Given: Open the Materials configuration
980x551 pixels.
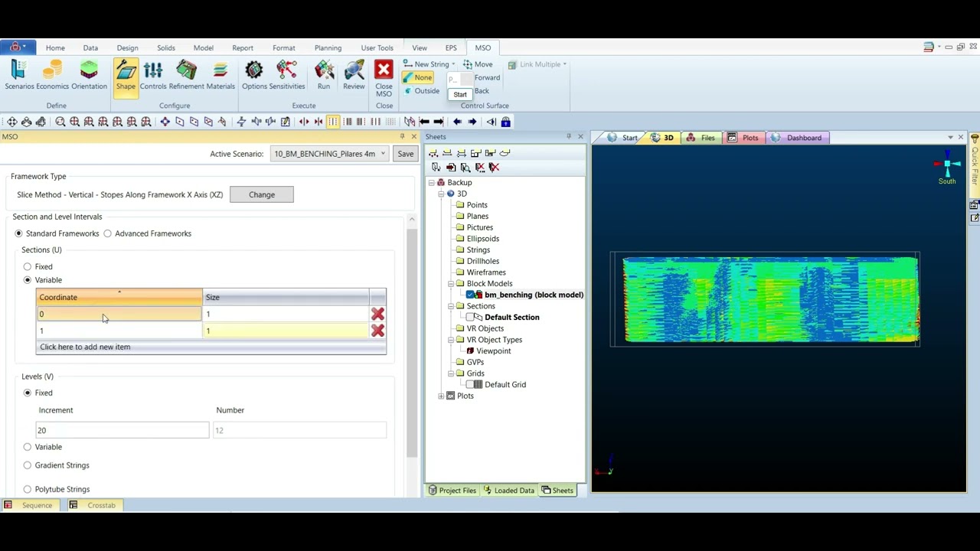Looking at the screenshot, I should (x=220, y=76).
